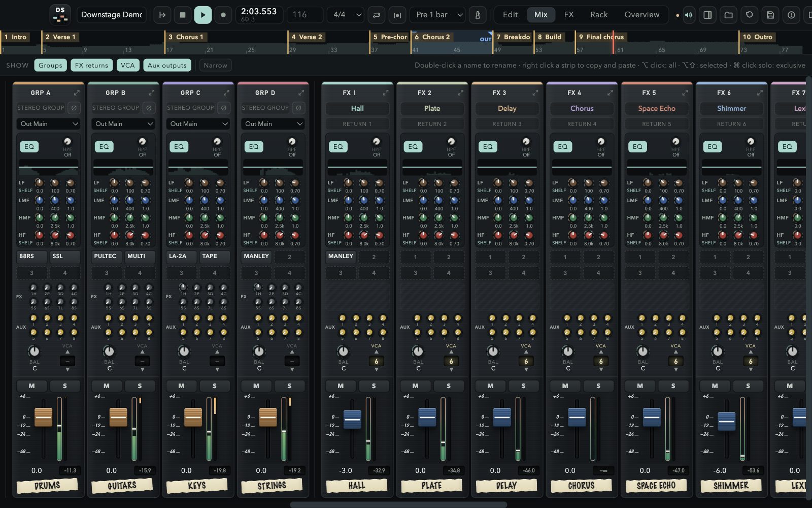Screen dimensions: 812x508
Task: Click the 88RS insert slot on GRP A
Action: [x=31, y=257]
